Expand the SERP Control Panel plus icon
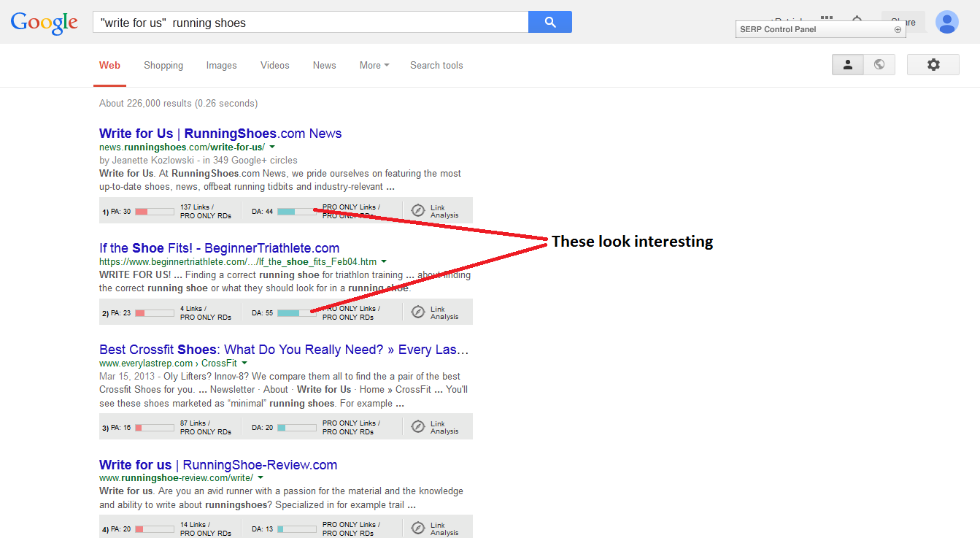980x538 pixels. click(898, 30)
